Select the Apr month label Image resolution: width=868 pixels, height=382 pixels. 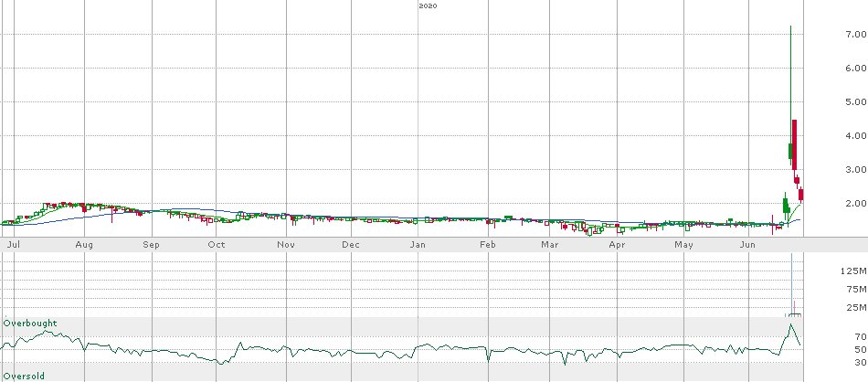[x=617, y=245]
